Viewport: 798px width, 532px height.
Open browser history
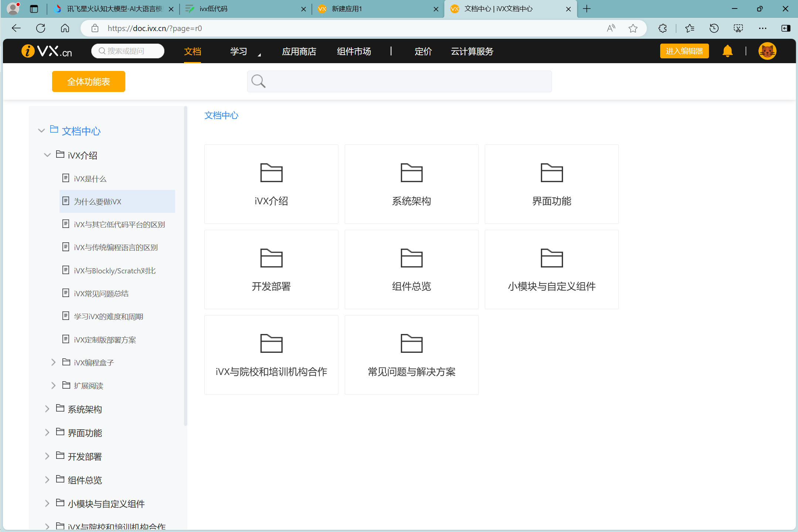point(714,28)
